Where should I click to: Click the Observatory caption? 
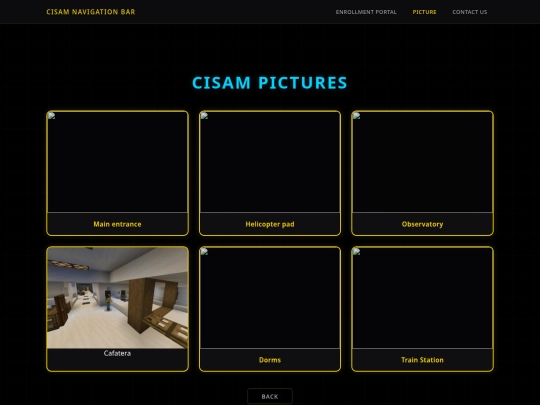(422, 224)
